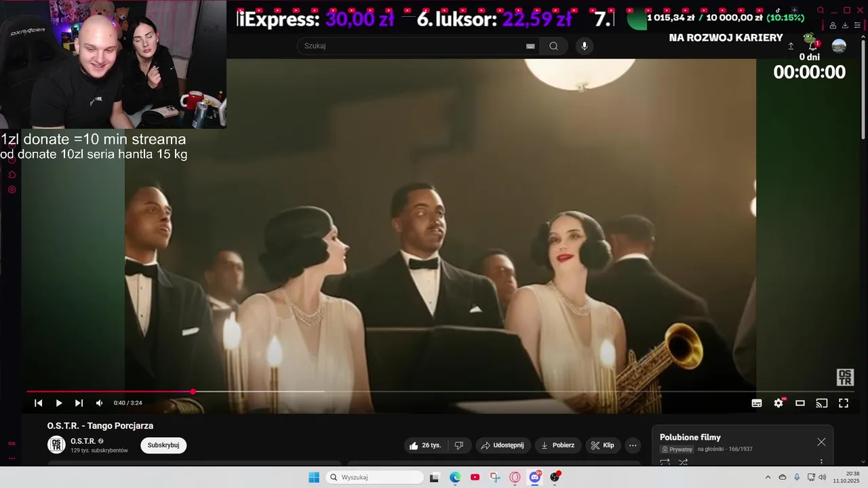The height and width of the screenshot is (488, 868).
Task: Subscribe using the Subskrybuj button
Action: click(x=163, y=445)
